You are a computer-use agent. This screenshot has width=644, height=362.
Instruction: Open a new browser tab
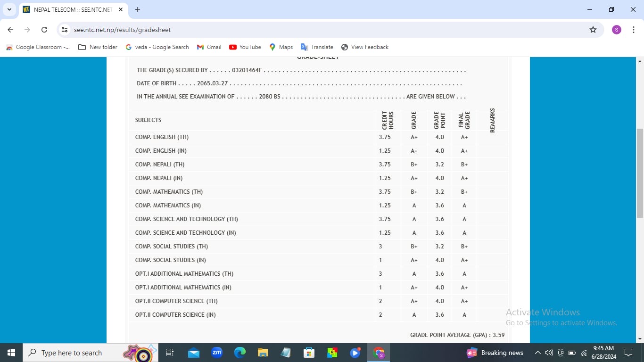pyautogui.click(x=138, y=9)
